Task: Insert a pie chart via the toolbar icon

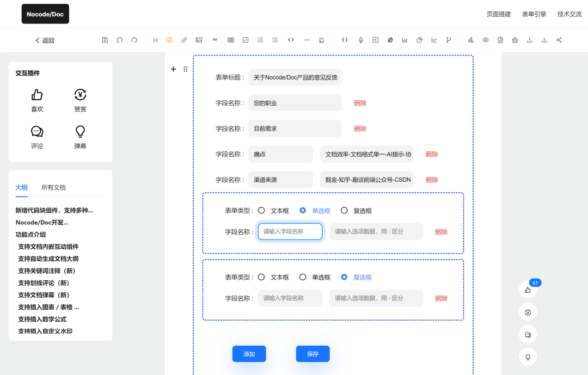Action: 420,40
